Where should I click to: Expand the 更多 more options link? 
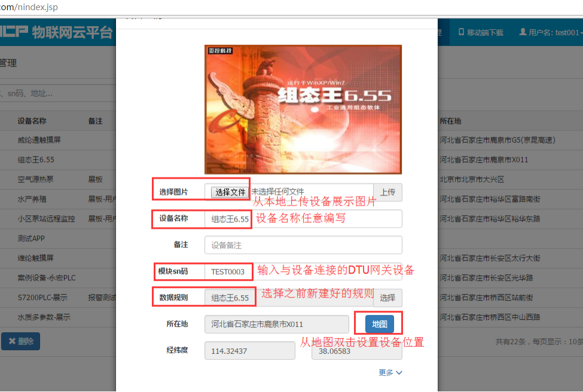tap(390, 372)
